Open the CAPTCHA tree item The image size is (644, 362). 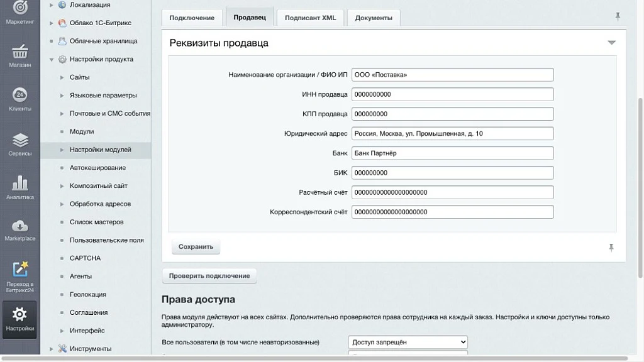coord(85,258)
